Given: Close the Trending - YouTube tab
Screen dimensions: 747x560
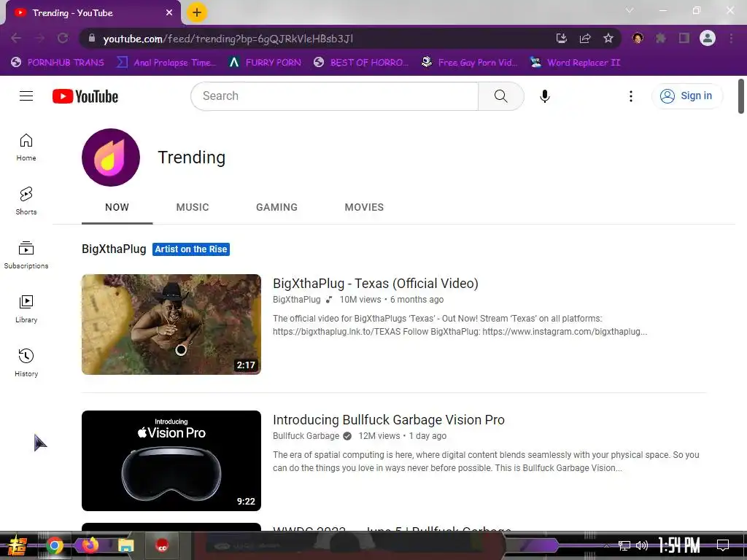Looking at the screenshot, I should pyautogui.click(x=169, y=13).
